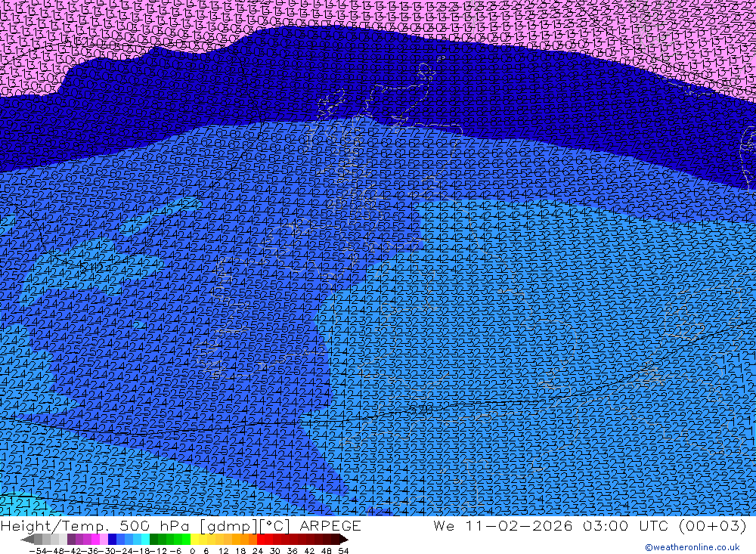The width and height of the screenshot is (756, 554).
Task: Click the right dark arrow end of the legend
Action: click(x=343, y=540)
